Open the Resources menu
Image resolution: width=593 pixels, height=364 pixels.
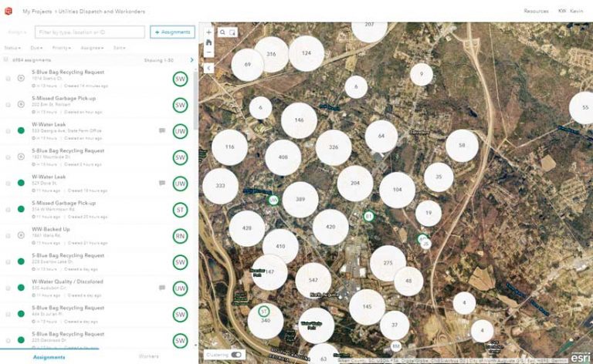pos(536,11)
